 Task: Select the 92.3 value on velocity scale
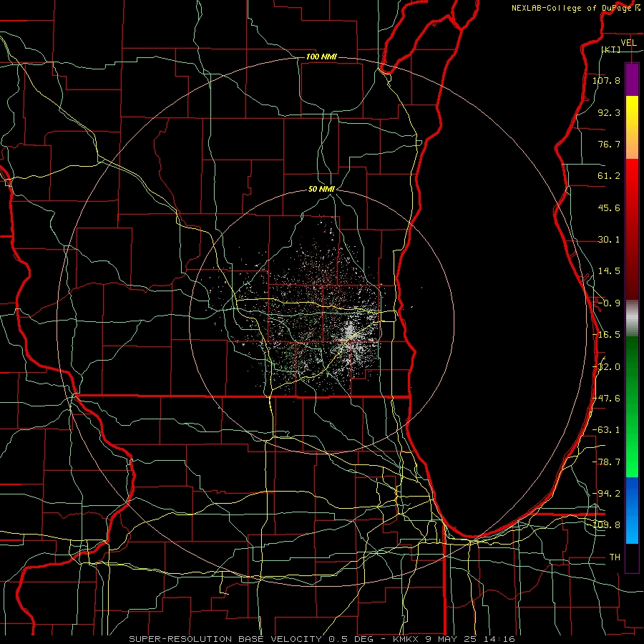click(609, 112)
